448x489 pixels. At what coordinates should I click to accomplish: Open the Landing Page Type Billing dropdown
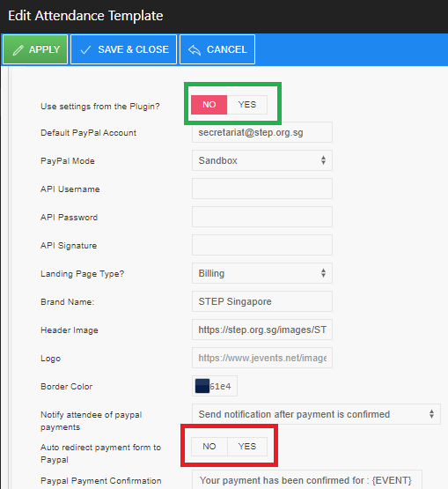point(262,273)
